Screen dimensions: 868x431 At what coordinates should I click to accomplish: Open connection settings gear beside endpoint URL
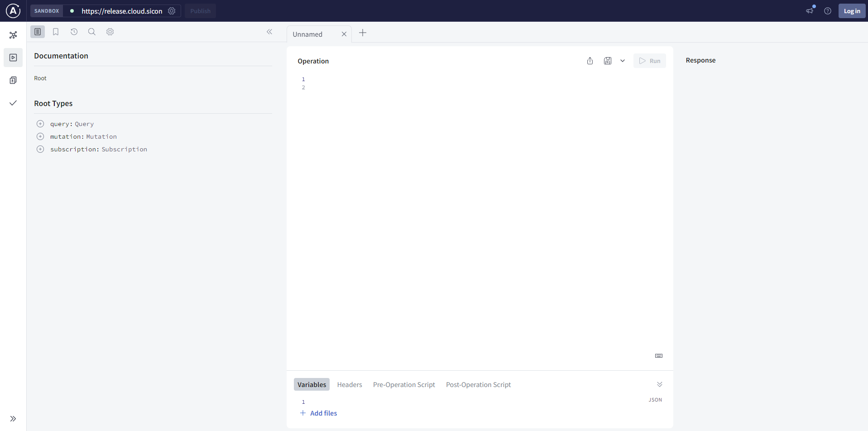click(172, 11)
